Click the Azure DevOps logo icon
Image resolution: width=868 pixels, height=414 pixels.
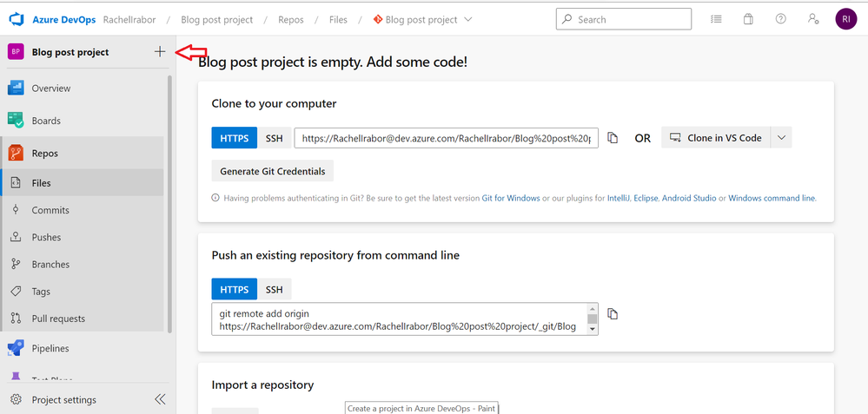[16, 19]
